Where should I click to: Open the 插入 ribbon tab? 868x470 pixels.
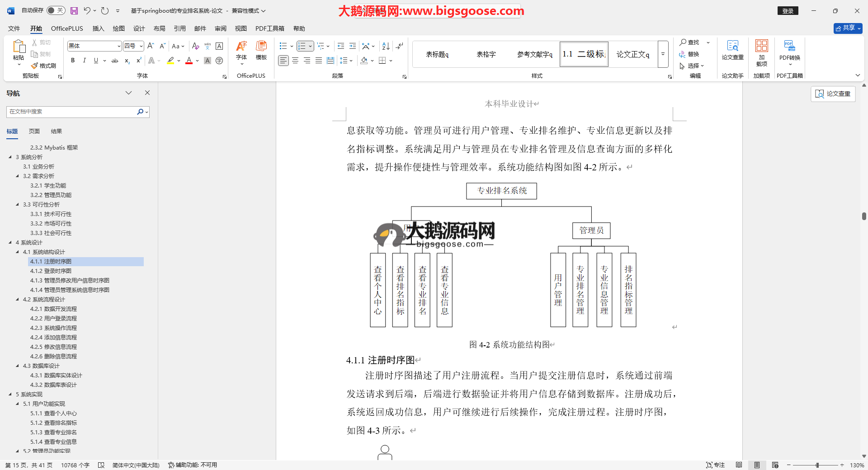[98, 28]
